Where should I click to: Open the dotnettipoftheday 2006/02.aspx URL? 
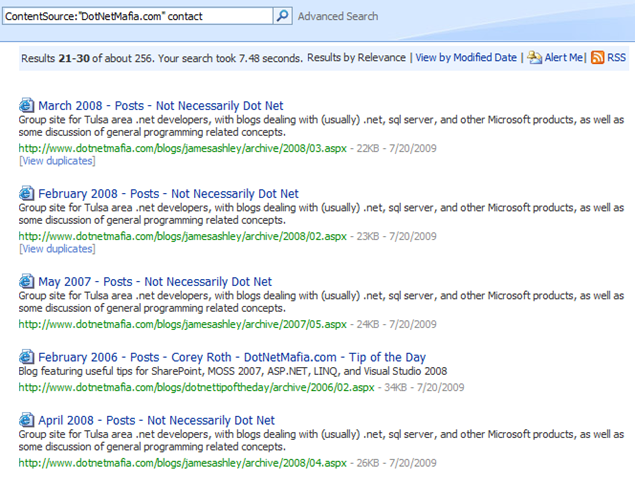point(196,387)
